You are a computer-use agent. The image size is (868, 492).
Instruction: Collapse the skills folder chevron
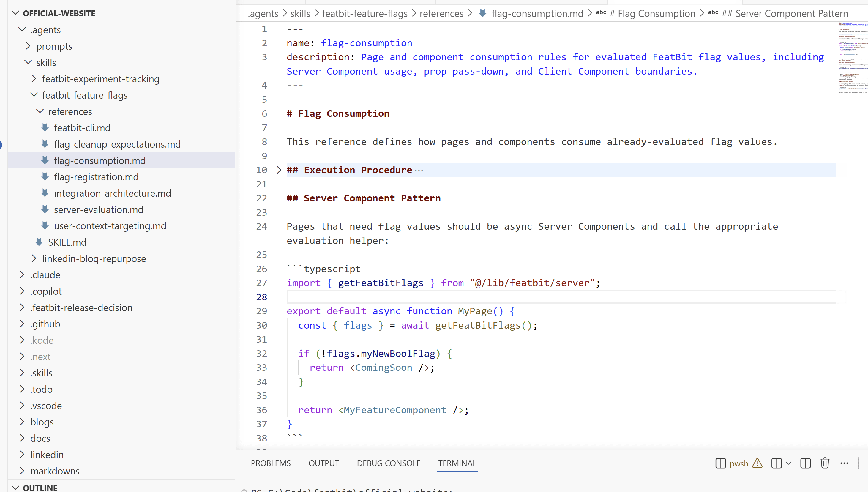click(x=29, y=62)
